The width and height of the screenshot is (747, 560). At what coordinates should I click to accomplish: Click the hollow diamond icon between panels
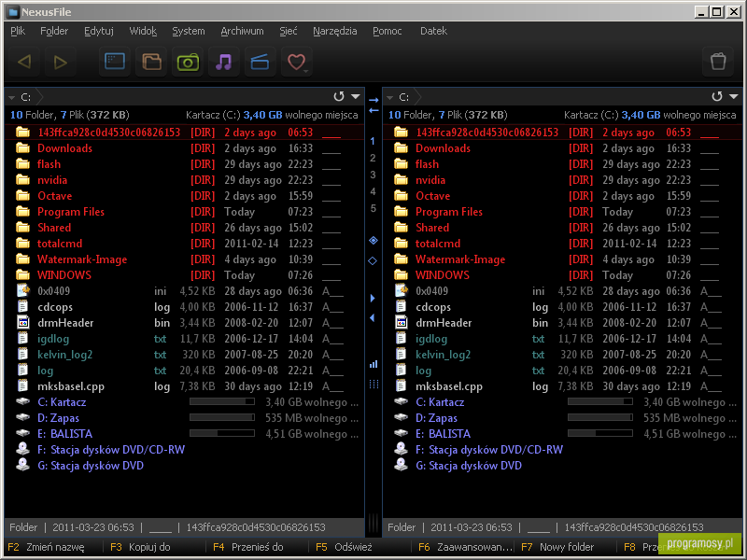pyautogui.click(x=373, y=261)
